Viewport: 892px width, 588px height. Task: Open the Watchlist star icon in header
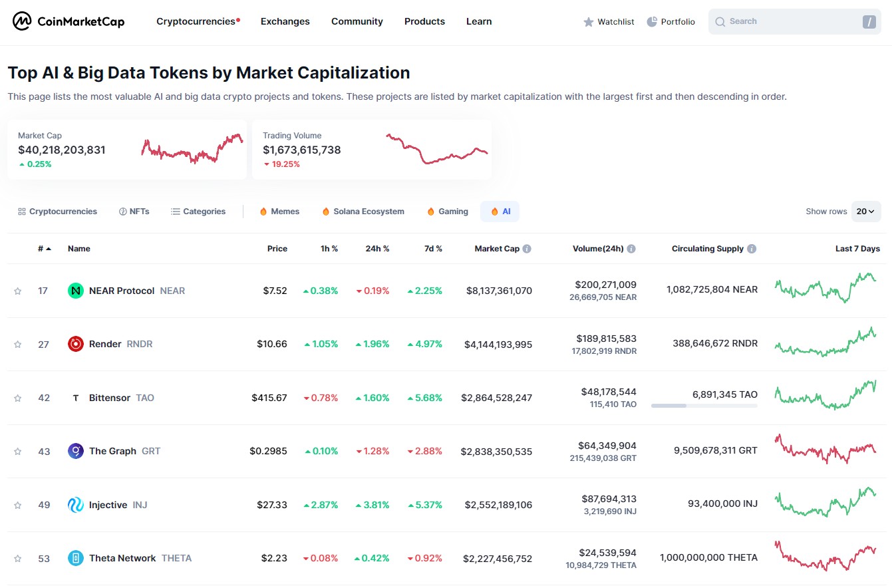(588, 21)
